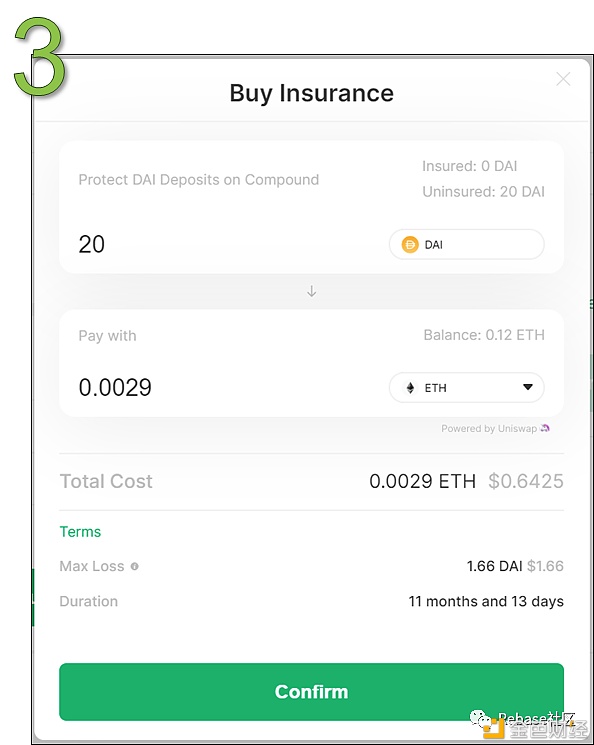
Task: Close the Buy Insurance dialog
Action: 563,79
